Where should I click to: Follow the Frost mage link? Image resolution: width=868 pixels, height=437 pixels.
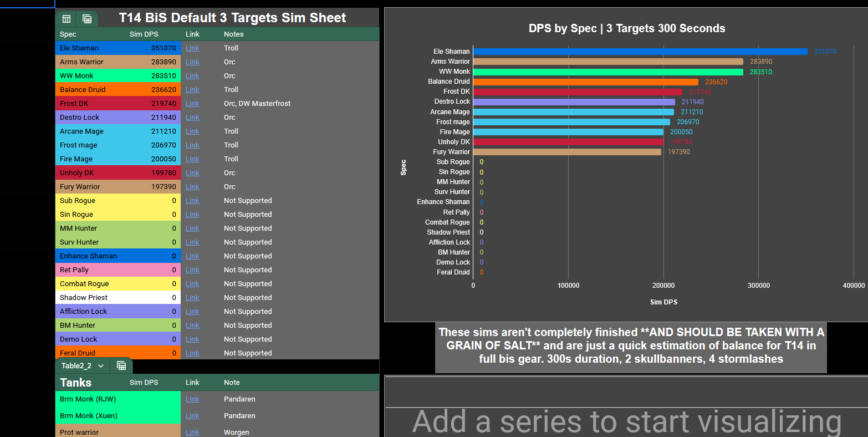[x=192, y=145]
